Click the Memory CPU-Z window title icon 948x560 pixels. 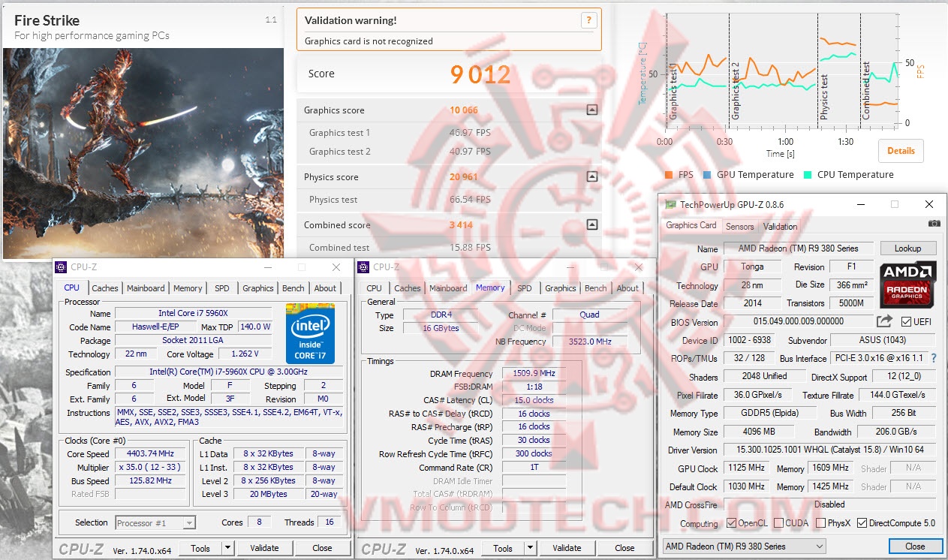pyautogui.click(x=364, y=266)
